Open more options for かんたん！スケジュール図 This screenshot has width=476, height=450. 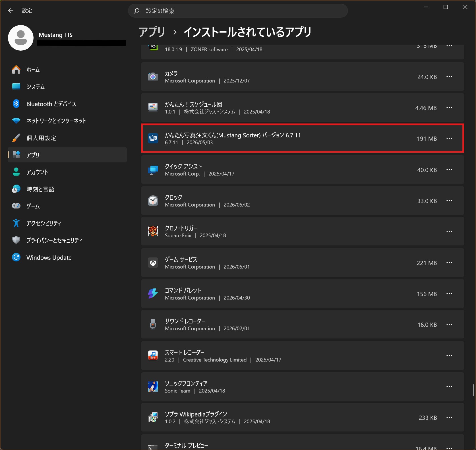[x=449, y=108]
